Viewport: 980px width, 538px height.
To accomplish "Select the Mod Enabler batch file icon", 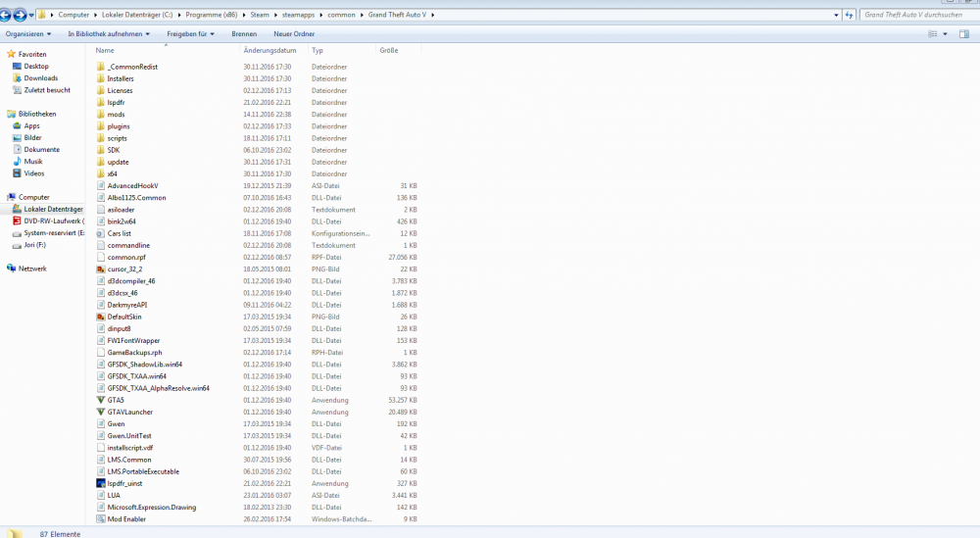I will click(x=101, y=519).
